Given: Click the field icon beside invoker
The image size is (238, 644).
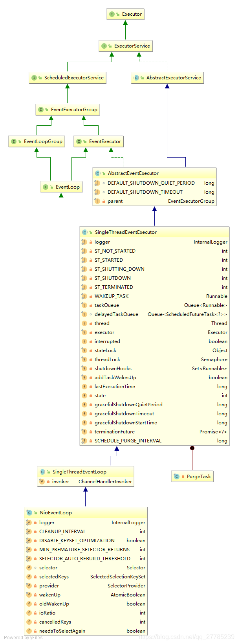Looking at the screenshot, I should coord(42,482).
